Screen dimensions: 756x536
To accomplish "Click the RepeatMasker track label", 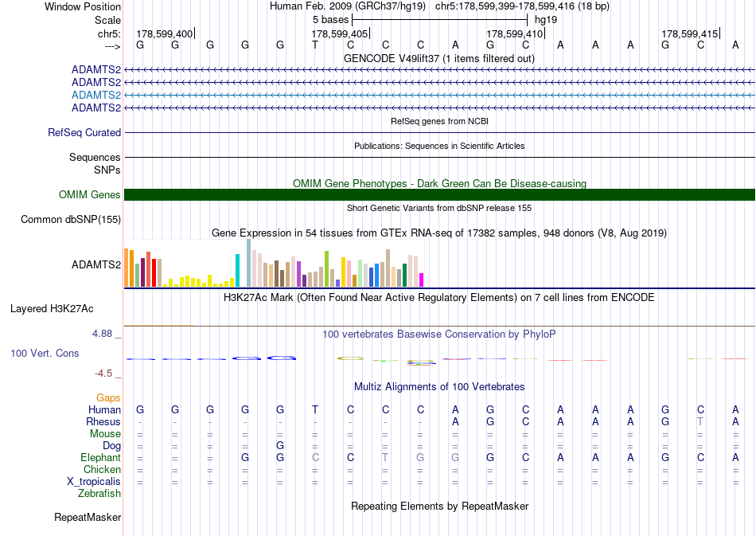I will click(88, 517).
